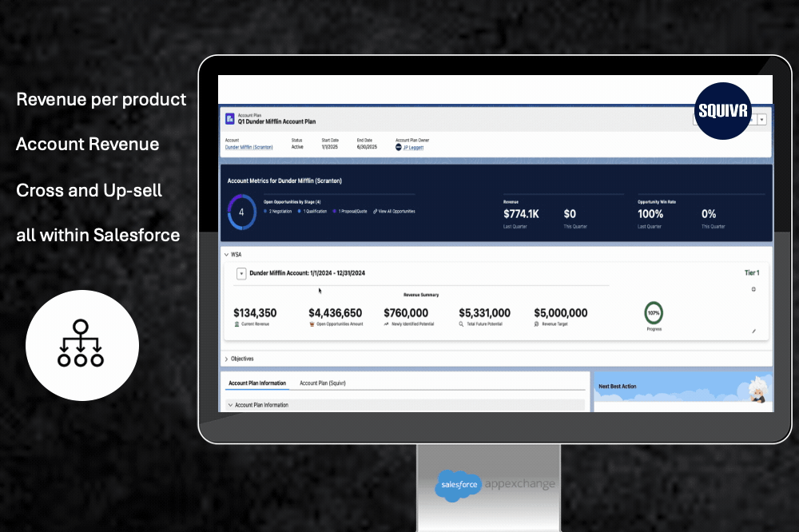This screenshot has height=532, width=799.
Task: Select the Account Plan Information tab
Action: 256,383
